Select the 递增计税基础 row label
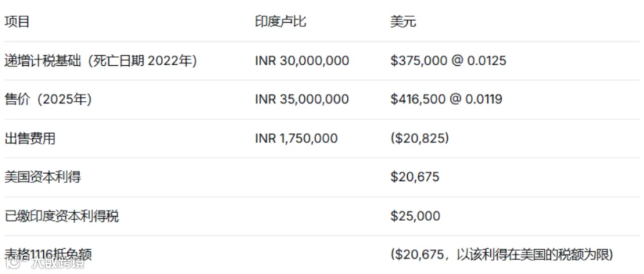 [101, 61]
